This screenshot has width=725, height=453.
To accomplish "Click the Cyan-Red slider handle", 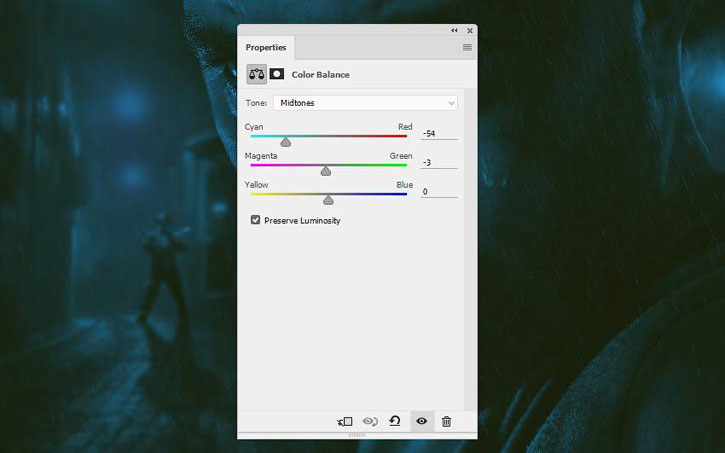I will 286,142.
